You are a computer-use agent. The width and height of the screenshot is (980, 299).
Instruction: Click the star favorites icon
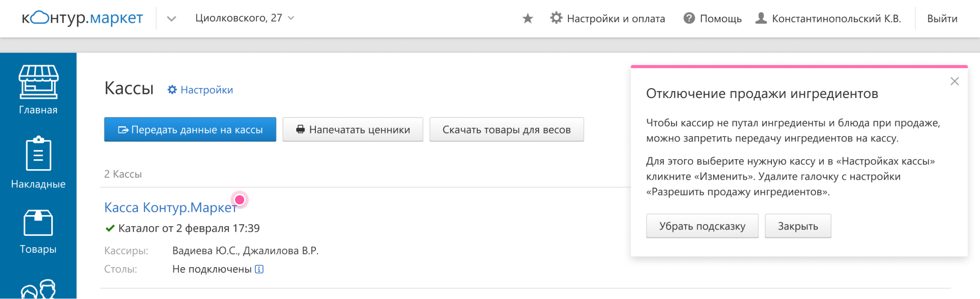pos(527,19)
